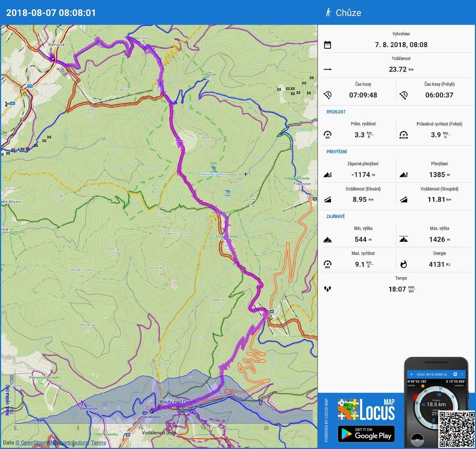The image size is (476, 449).
Task: Click the distance arrow icon
Action: pyautogui.click(x=327, y=70)
